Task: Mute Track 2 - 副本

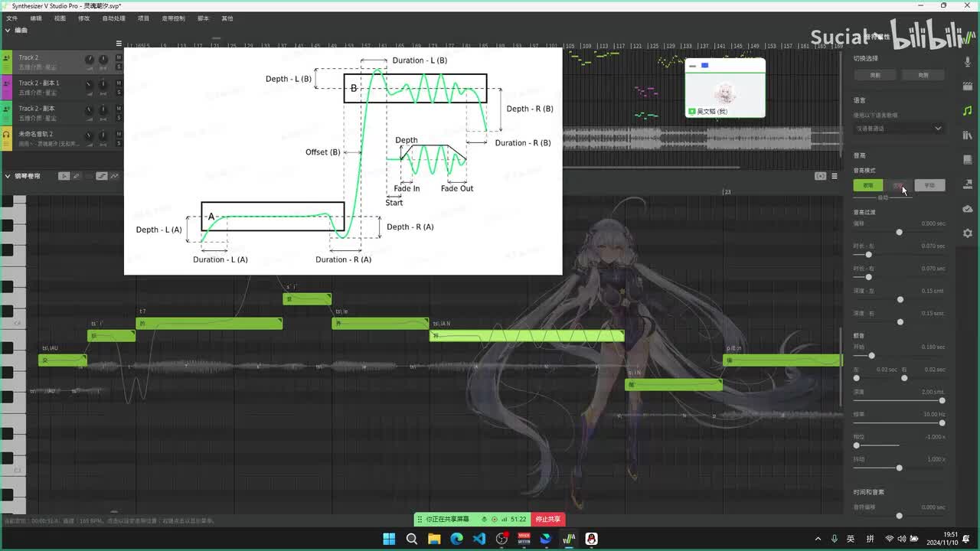Action: (x=119, y=108)
